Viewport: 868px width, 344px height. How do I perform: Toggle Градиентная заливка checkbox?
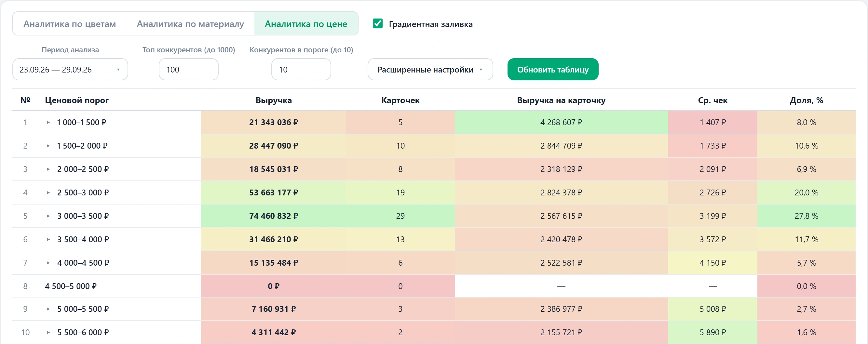[x=378, y=23]
